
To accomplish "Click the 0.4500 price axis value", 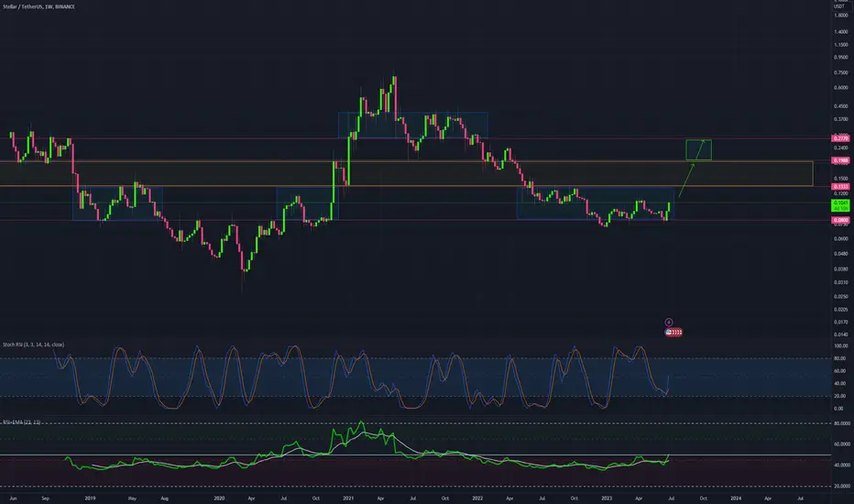I will pyautogui.click(x=841, y=106).
